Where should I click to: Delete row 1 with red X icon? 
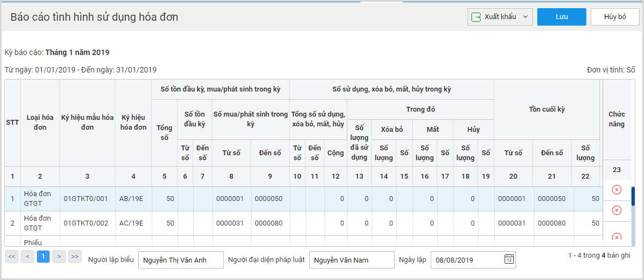tap(616, 190)
